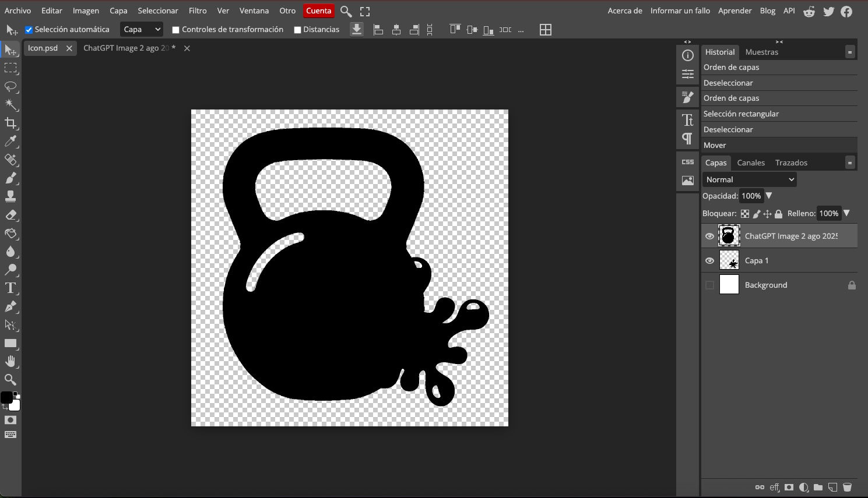Viewport: 868px width, 498px height.
Task: Open the blend mode dropdown set to Normal
Action: coord(750,179)
